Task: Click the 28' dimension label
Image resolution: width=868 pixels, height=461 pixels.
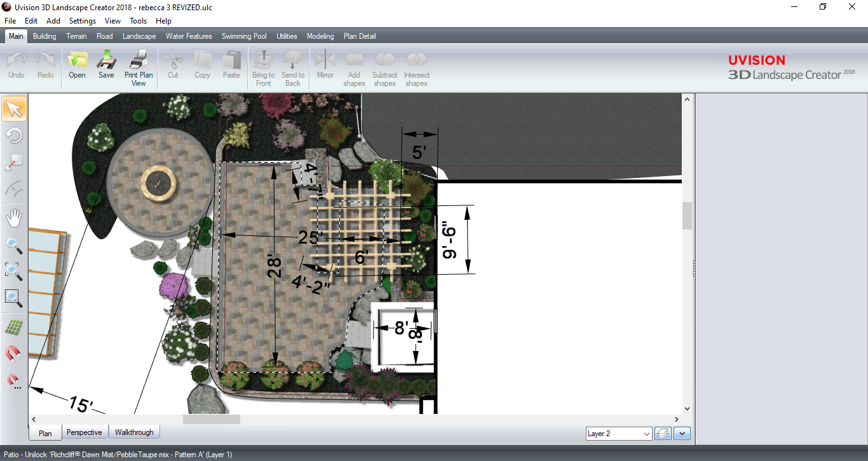Action: coord(273,266)
